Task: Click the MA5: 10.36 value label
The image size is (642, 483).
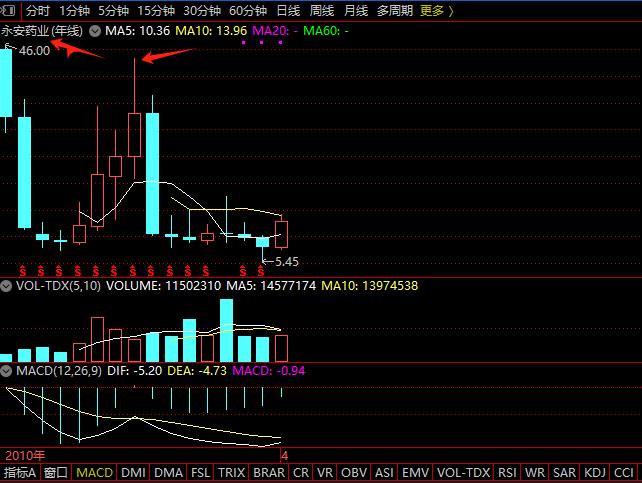Action: [137, 31]
